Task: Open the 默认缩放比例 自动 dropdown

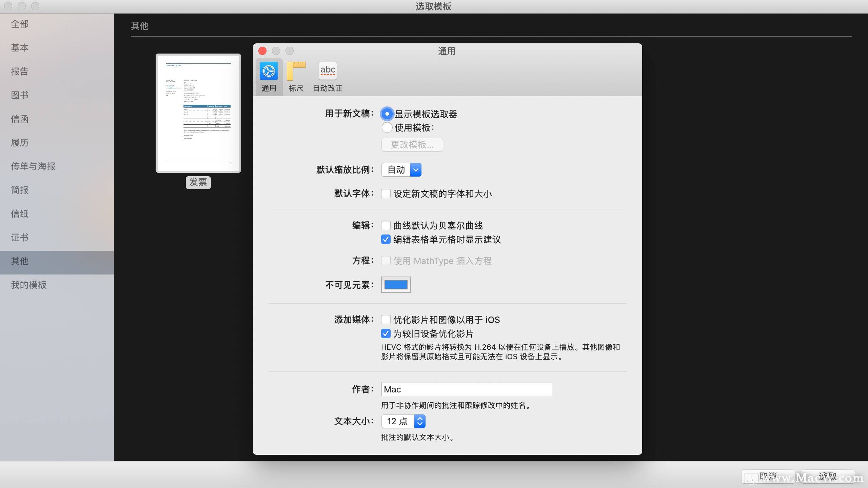Action: [x=401, y=170]
